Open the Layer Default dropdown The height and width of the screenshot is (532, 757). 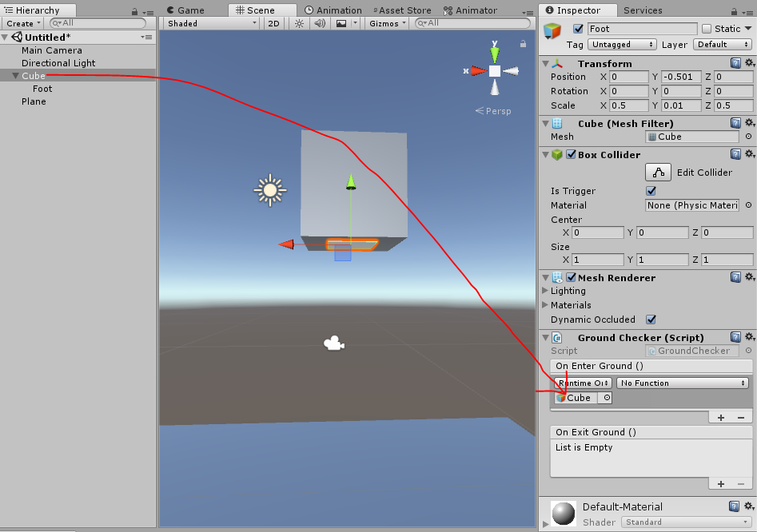pyautogui.click(x=723, y=45)
